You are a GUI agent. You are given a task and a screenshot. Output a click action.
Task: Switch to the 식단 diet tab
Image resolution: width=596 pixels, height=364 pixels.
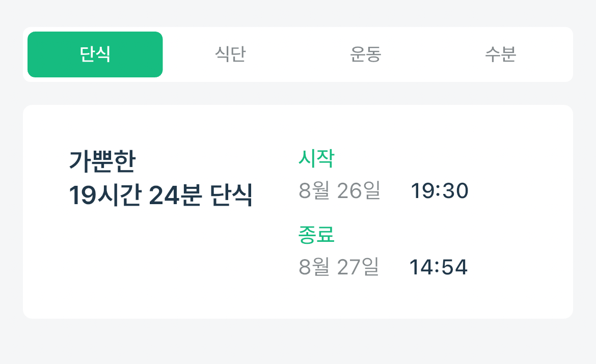230,53
